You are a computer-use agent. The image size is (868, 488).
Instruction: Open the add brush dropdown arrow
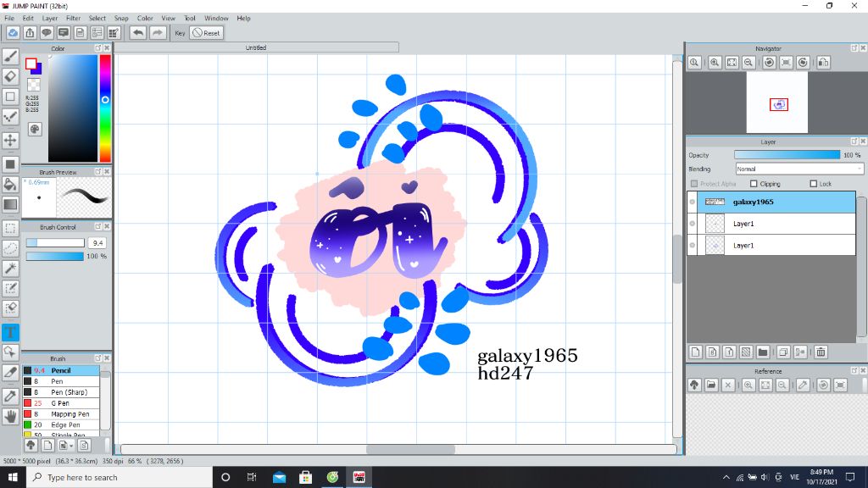(71, 446)
